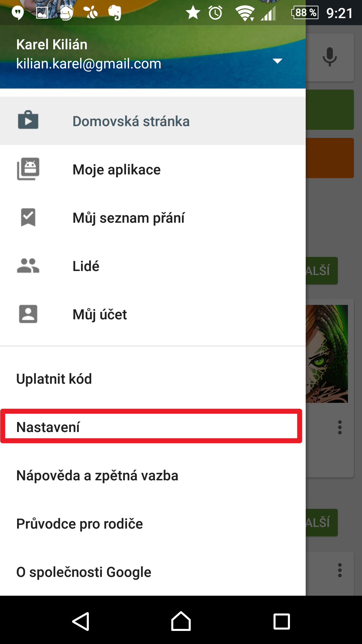
Task: Tap the Android home navigation button
Action: 181,621
